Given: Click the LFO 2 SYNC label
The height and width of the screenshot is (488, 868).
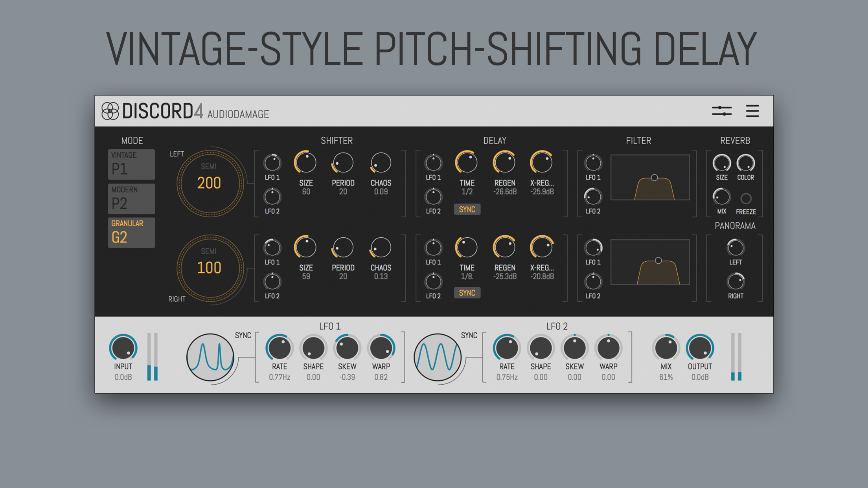Looking at the screenshot, I should tap(469, 335).
